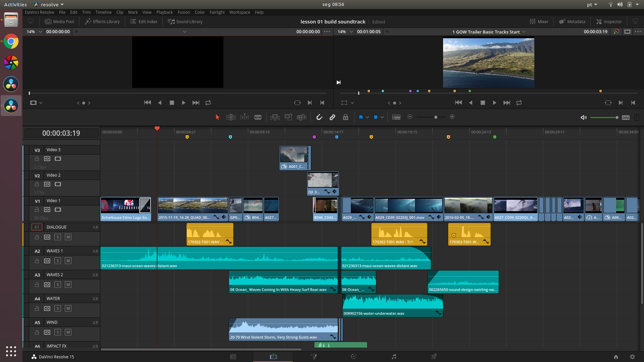Open the flag color dropdown arrow
Image resolution: width=644 pixels, height=362 pixels.
click(x=367, y=117)
